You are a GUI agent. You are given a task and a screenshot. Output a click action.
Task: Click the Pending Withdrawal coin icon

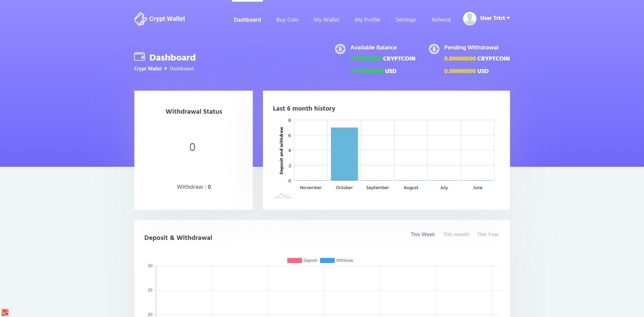pos(434,49)
